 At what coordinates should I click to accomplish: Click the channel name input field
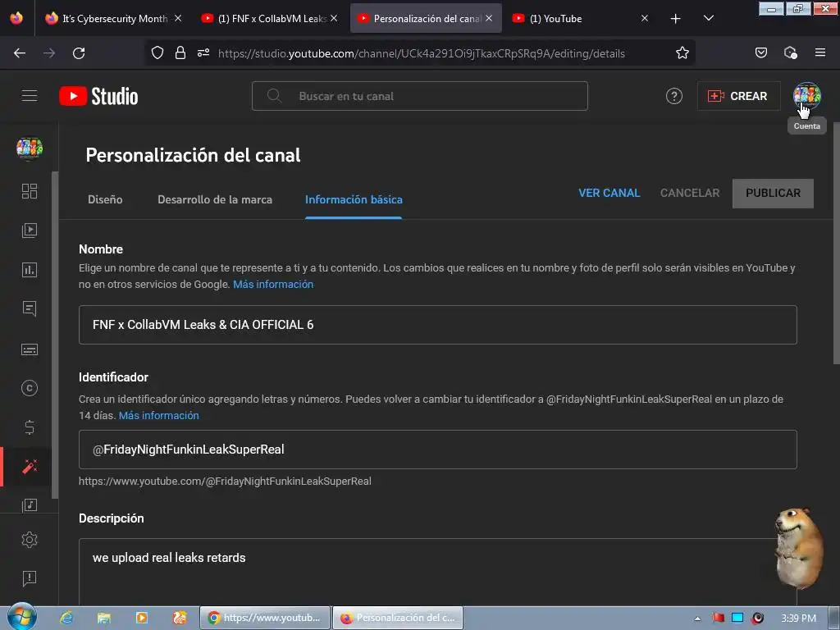coord(438,325)
